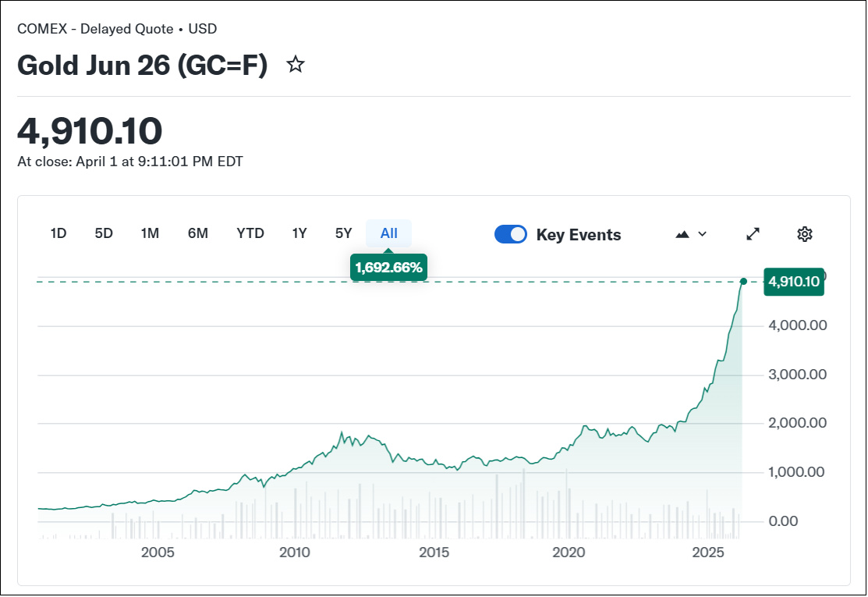Viewport: 868px width, 597px height.
Task: Click the Gold Jun 26 (GC=F) title
Action: tap(142, 66)
